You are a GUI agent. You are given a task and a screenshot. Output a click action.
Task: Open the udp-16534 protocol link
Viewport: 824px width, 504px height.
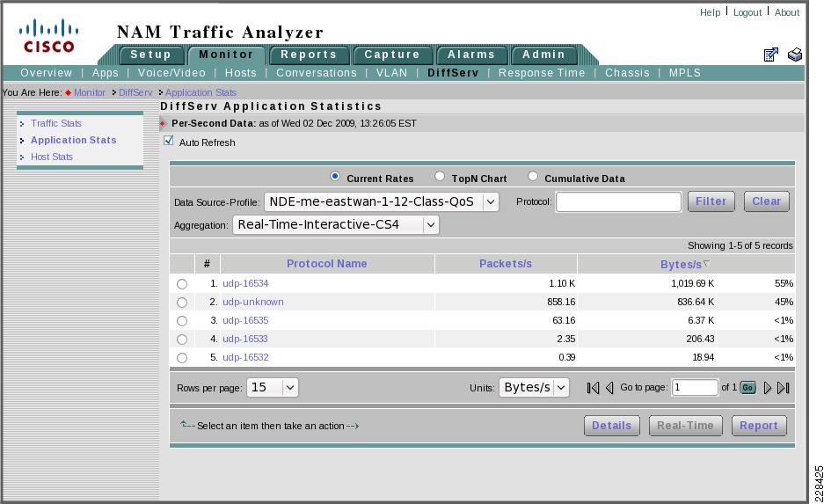(245, 284)
